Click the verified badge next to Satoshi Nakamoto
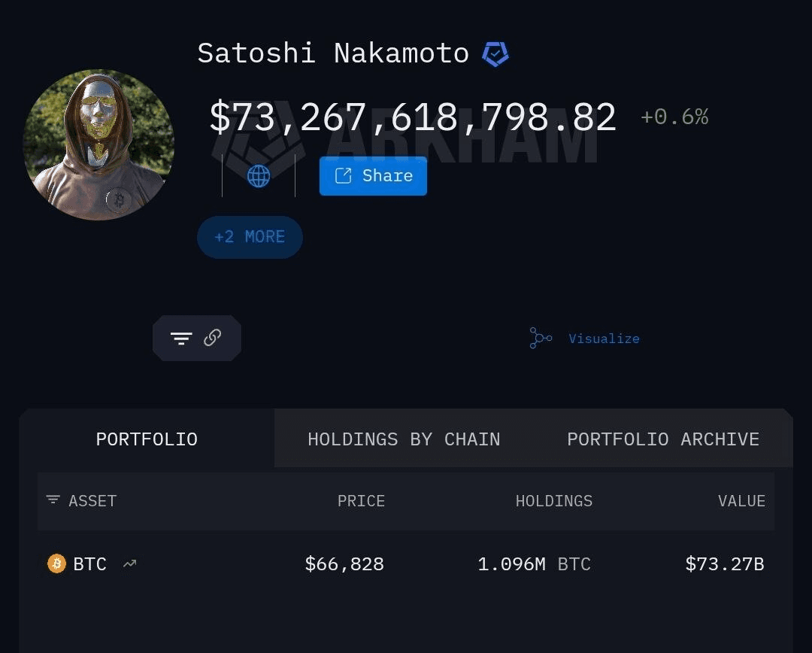This screenshot has width=812, height=653. pyautogui.click(x=495, y=54)
